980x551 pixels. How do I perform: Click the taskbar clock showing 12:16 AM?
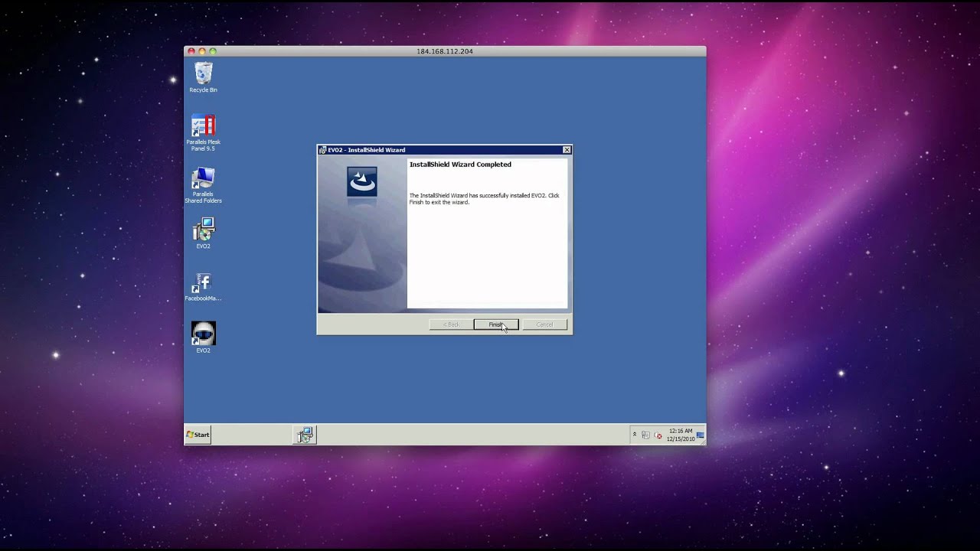680,435
